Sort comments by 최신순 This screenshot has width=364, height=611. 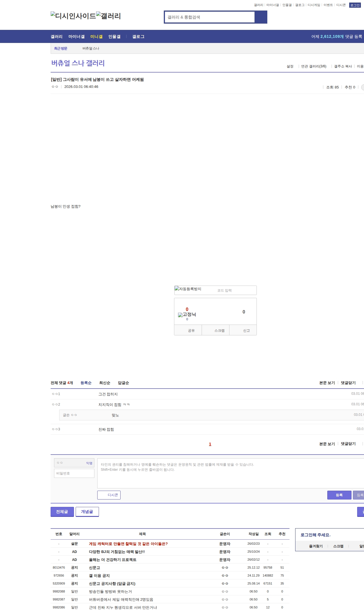click(x=105, y=383)
